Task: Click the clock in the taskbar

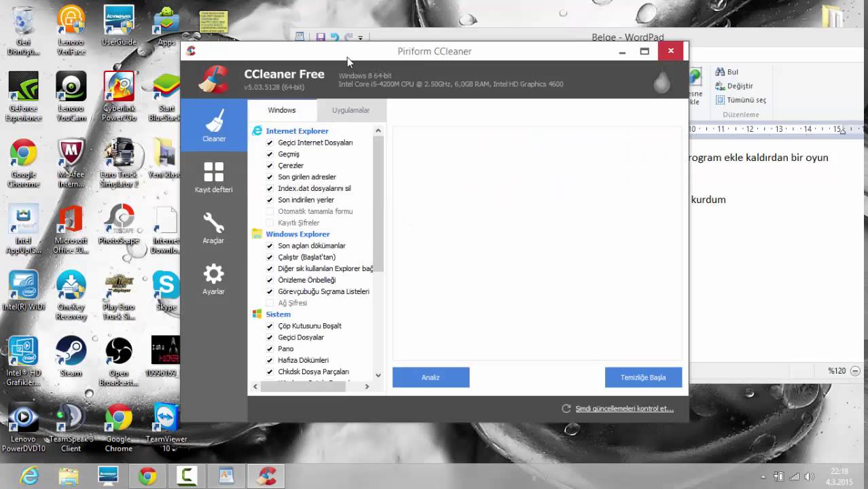Action: [x=839, y=477]
